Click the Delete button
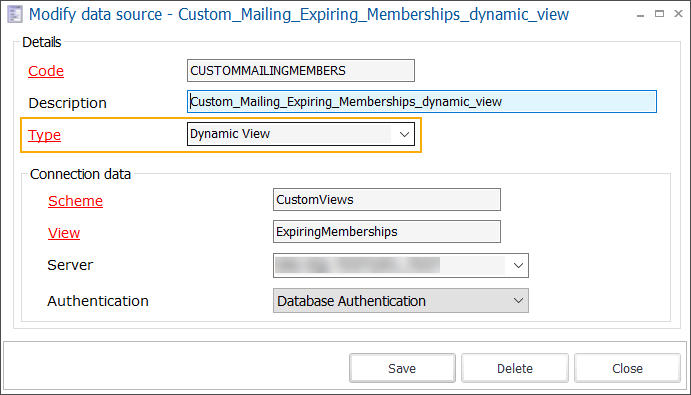 [x=515, y=368]
